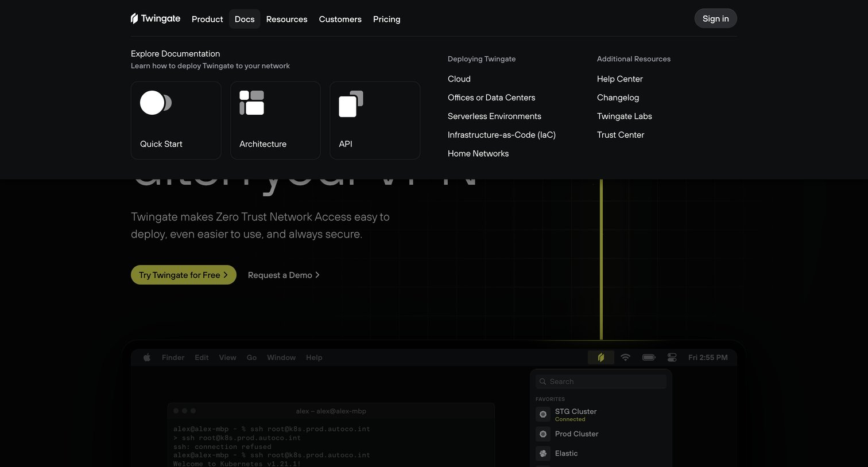Open the Product menu
This screenshot has height=467, width=868.
click(207, 19)
